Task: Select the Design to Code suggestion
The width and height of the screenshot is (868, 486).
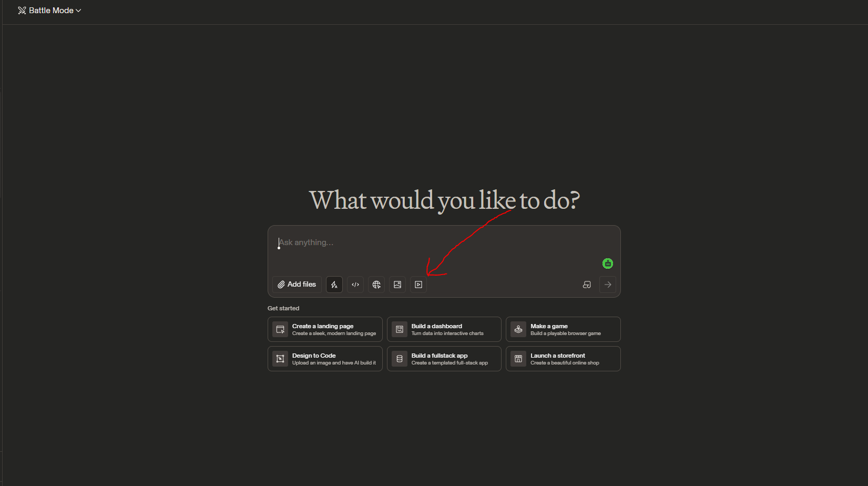Action: [x=325, y=359]
